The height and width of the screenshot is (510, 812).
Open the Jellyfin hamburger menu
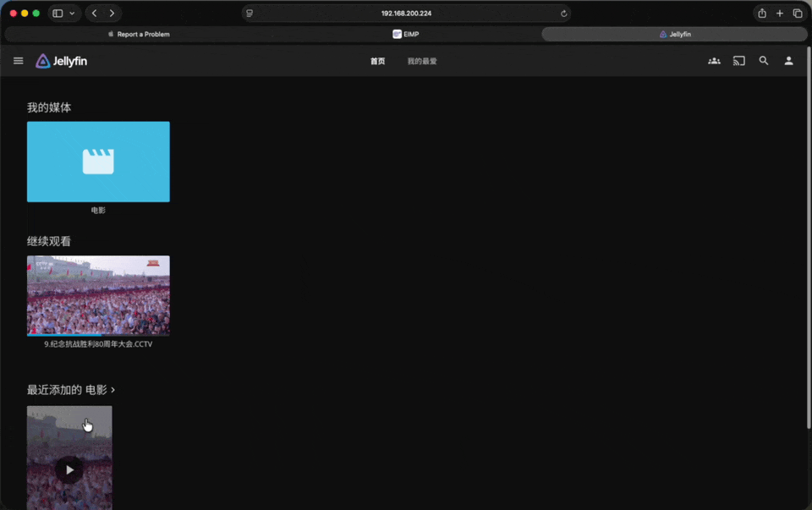pos(18,61)
